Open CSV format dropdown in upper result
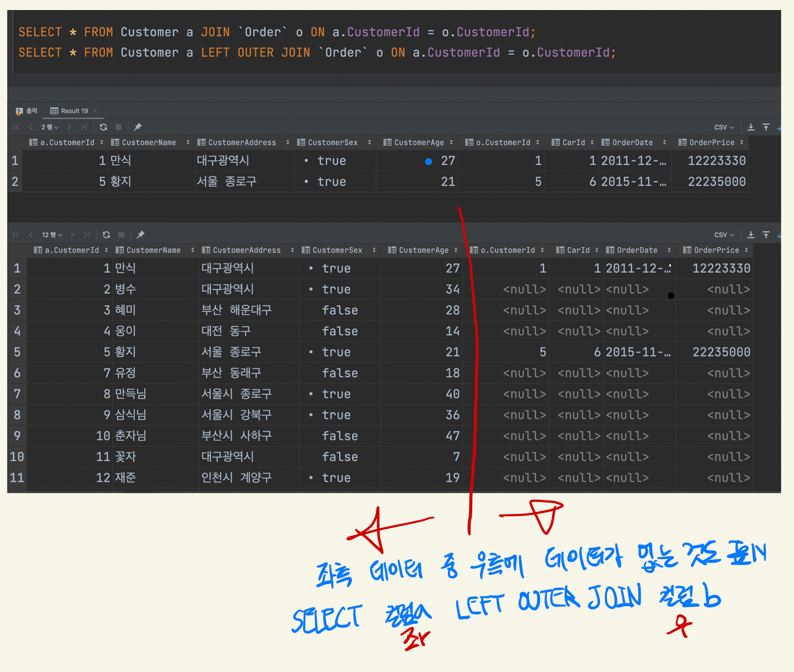This screenshot has height=672, width=794. tap(723, 127)
